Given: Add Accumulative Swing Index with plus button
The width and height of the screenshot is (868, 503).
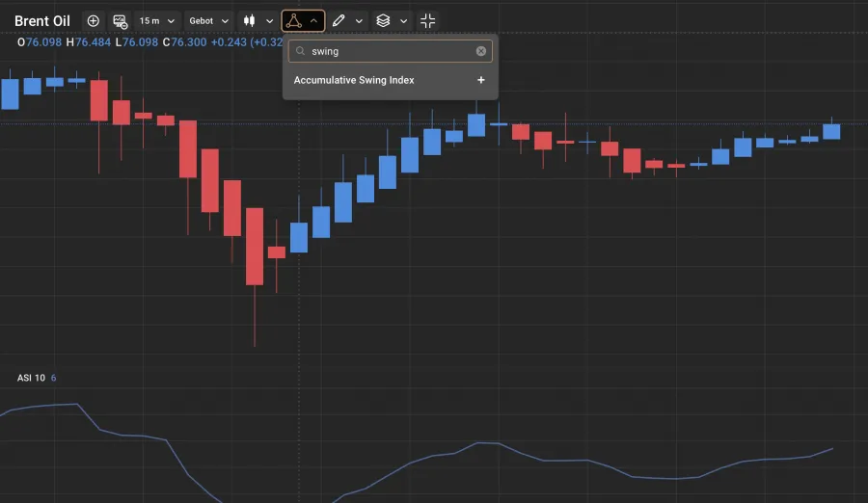Looking at the screenshot, I should coord(481,80).
